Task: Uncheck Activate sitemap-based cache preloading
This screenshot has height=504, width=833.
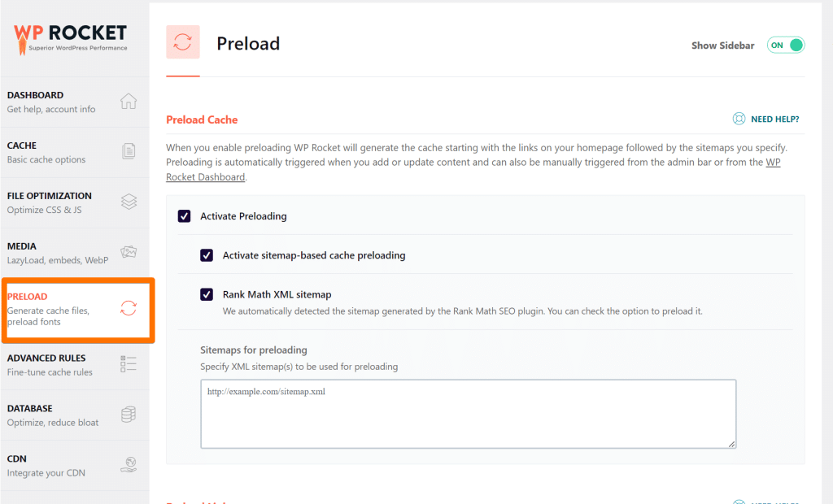Action: coord(207,255)
